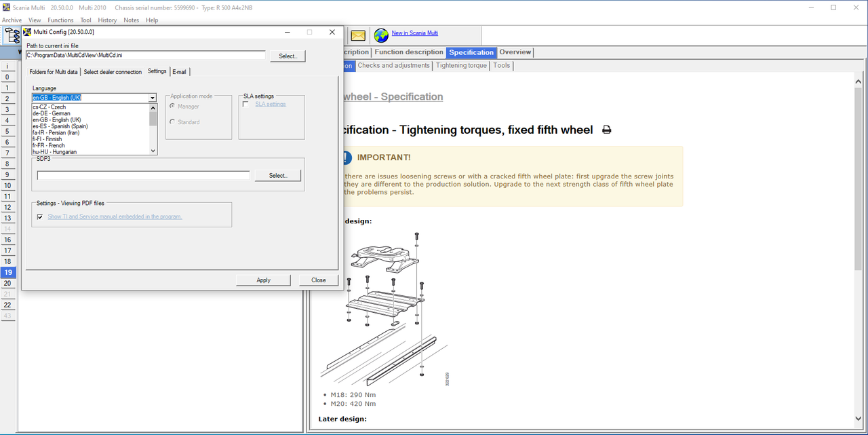The width and height of the screenshot is (868, 435).
Task: Click the Close button in Multi Config
Action: [319, 280]
